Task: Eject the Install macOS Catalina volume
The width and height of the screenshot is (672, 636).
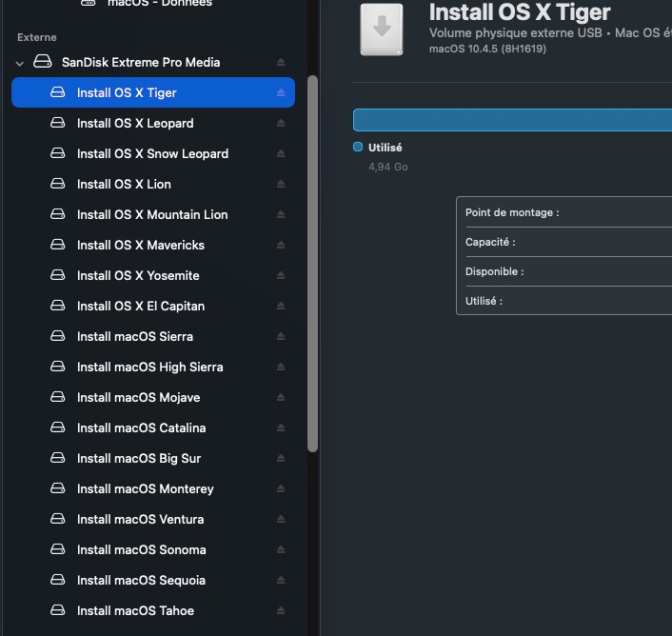Action: point(281,427)
